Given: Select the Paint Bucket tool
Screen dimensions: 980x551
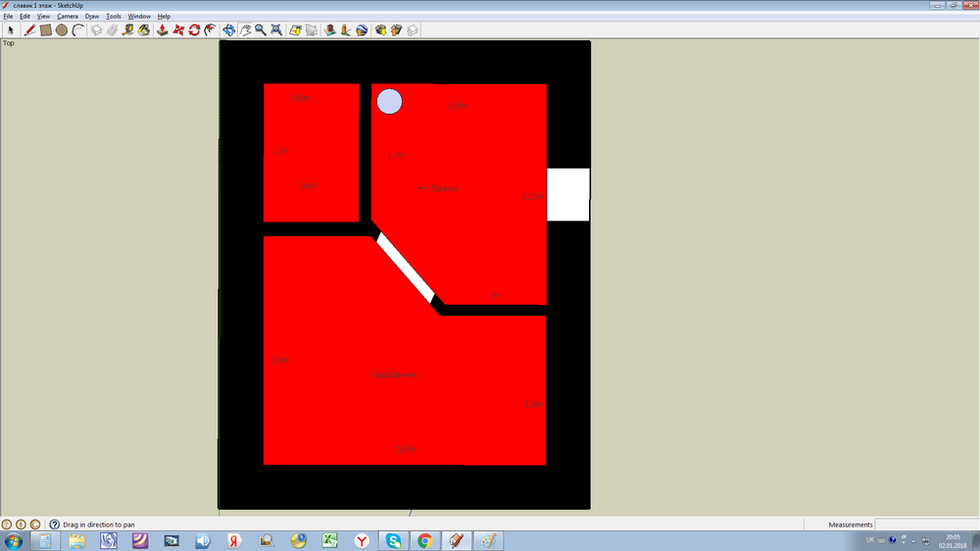Looking at the screenshot, I should [x=144, y=30].
